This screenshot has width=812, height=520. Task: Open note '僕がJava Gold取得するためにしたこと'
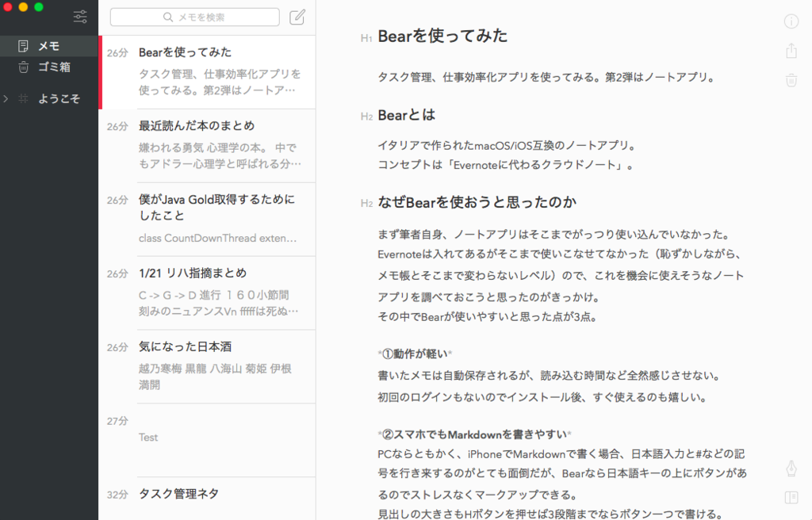(x=207, y=220)
